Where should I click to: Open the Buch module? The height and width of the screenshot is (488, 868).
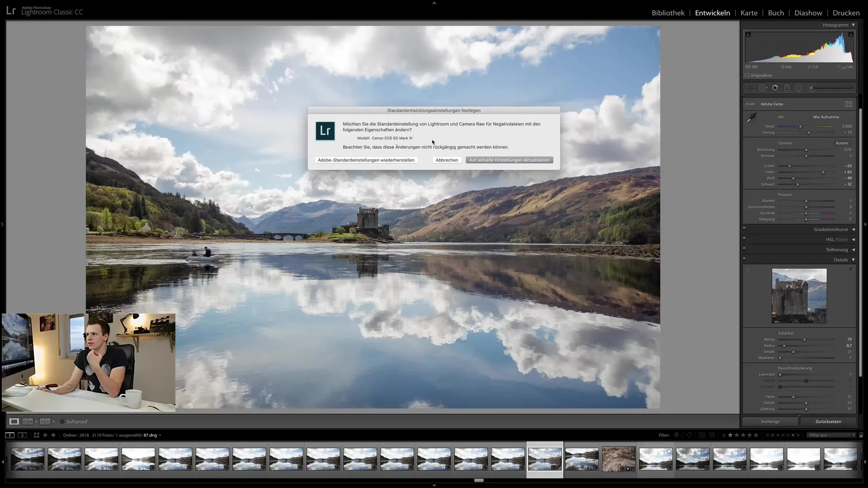point(776,13)
